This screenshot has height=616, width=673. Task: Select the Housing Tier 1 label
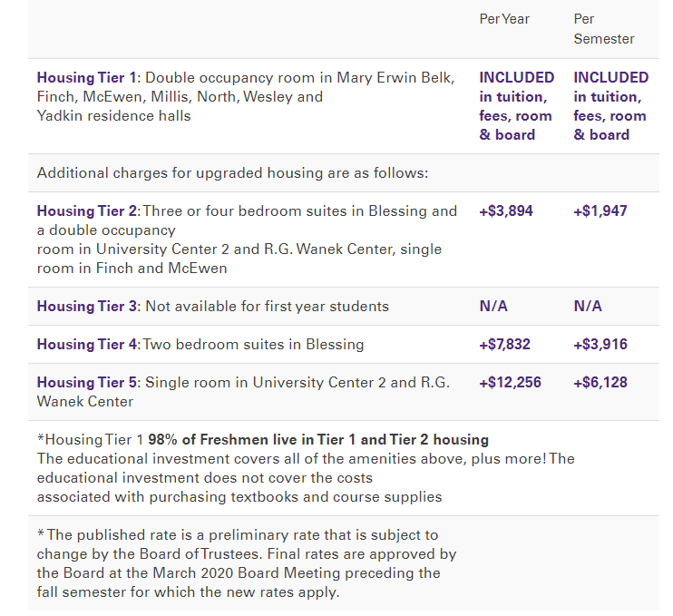(86, 77)
